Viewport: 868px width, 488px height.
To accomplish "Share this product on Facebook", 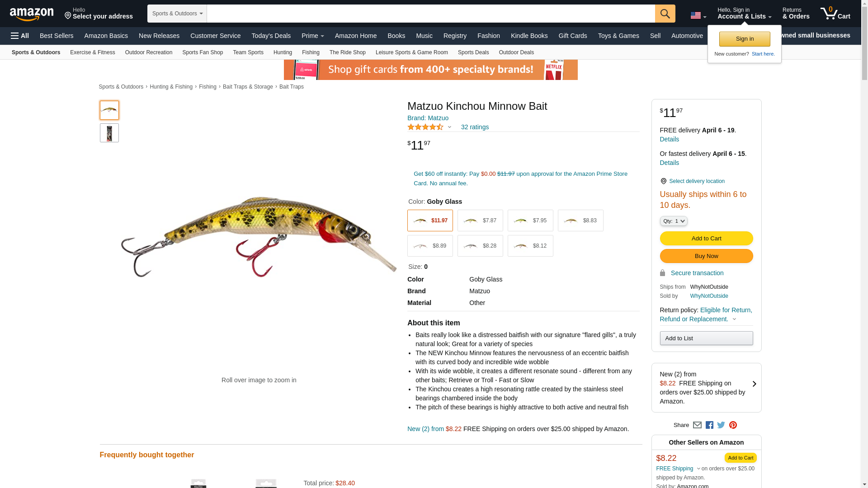I will (709, 425).
